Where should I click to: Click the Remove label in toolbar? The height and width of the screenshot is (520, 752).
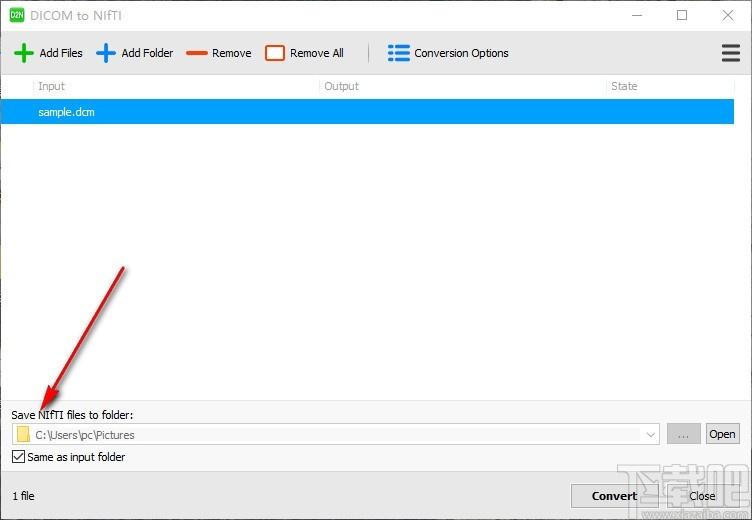pyautogui.click(x=232, y=53)
